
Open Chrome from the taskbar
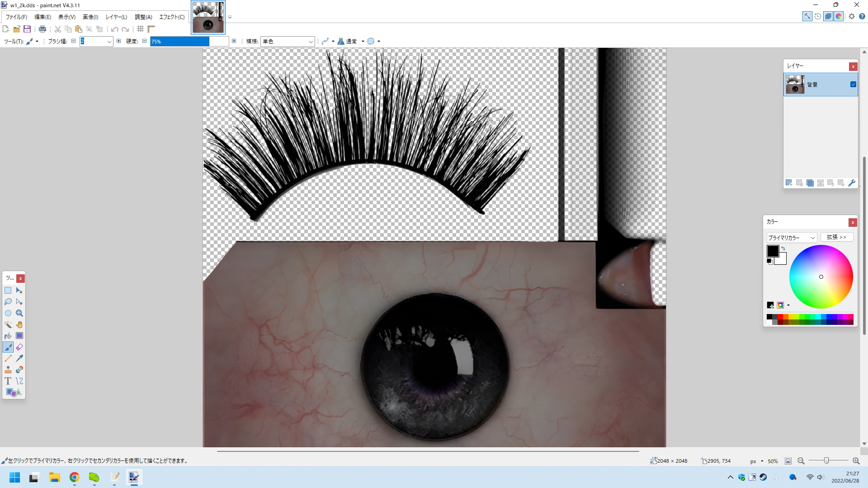coord(75,477)
